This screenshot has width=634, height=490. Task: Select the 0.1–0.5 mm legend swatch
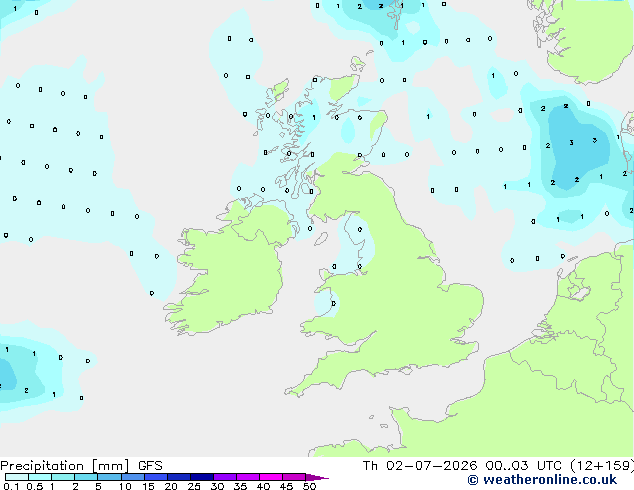[x=17, y=477]
